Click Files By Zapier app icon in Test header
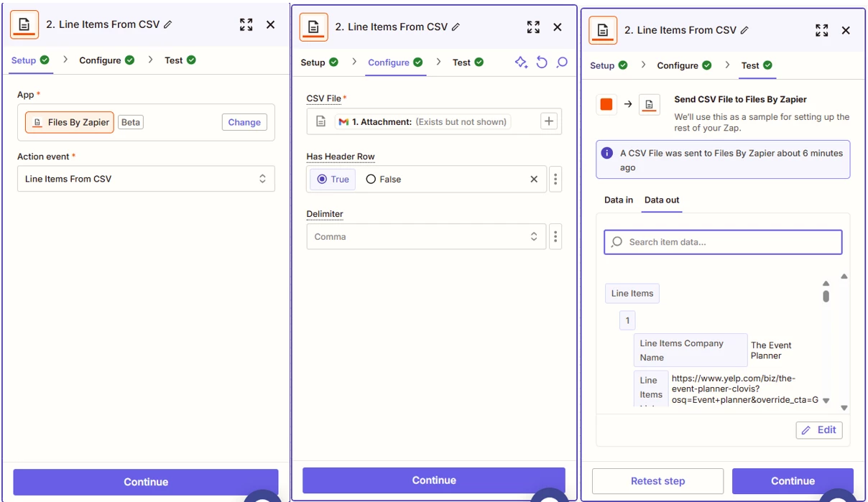This screenshot has height=502, width=868. [603, 30]
